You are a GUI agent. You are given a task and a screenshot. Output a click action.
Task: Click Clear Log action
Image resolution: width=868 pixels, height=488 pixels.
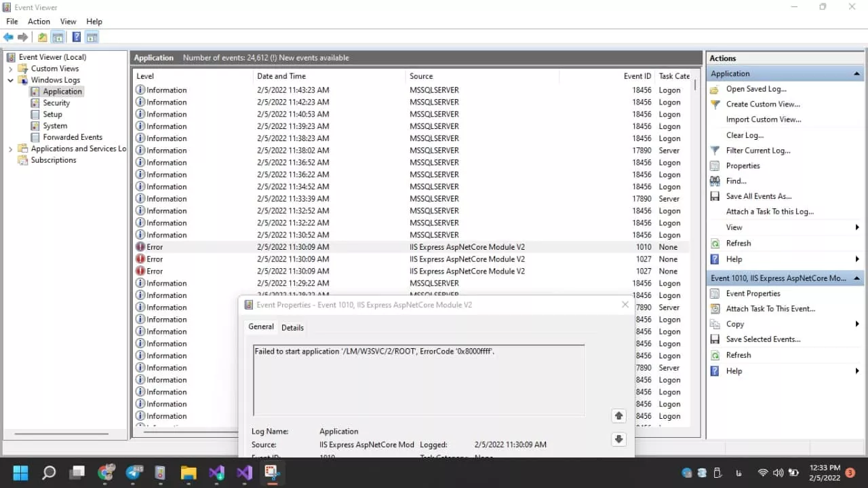[x=745, y=135]
